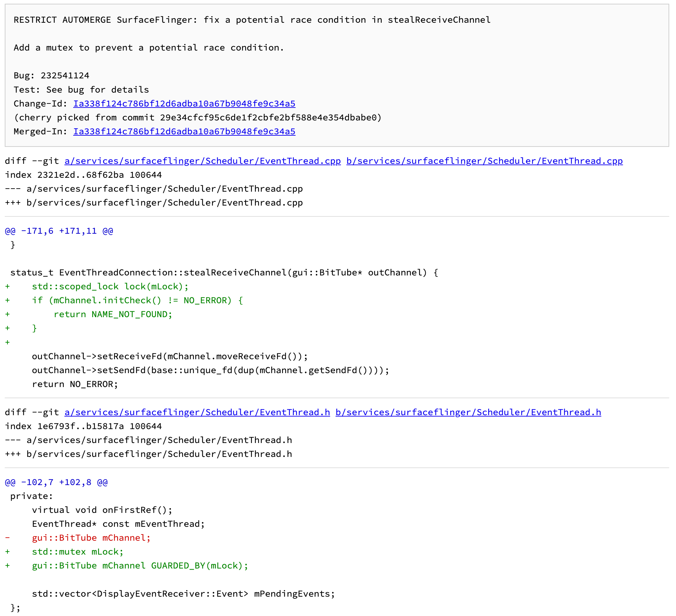Image resolution: width=676 pixels, height=616 pixels.
Task: Click 'Test: See bug for details' line
Action: [81, 90]
